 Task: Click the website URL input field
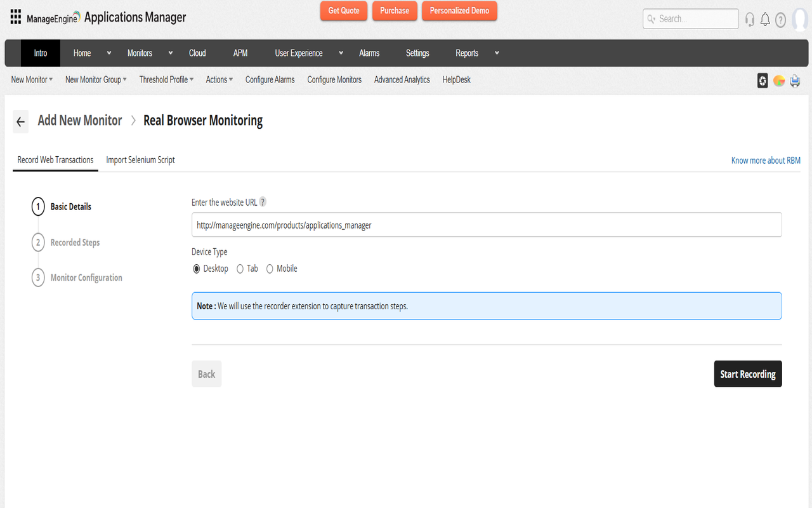[x=487, y=225]
